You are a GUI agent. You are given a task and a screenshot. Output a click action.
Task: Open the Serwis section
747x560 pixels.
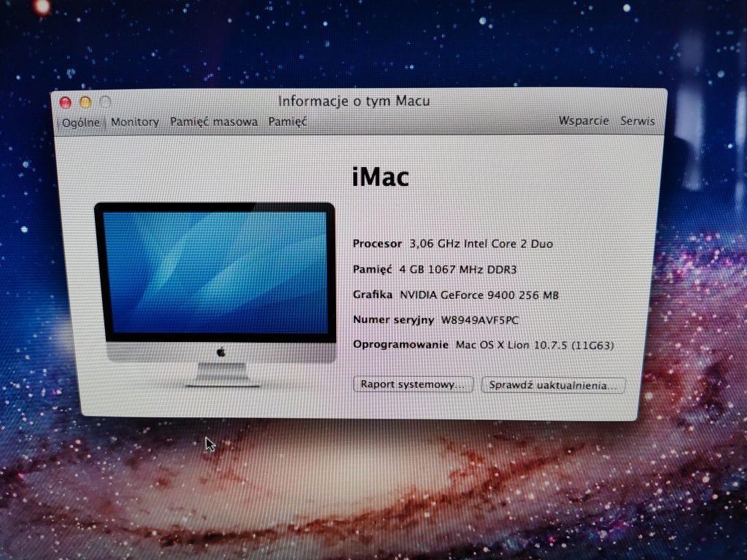click(638, 121)
